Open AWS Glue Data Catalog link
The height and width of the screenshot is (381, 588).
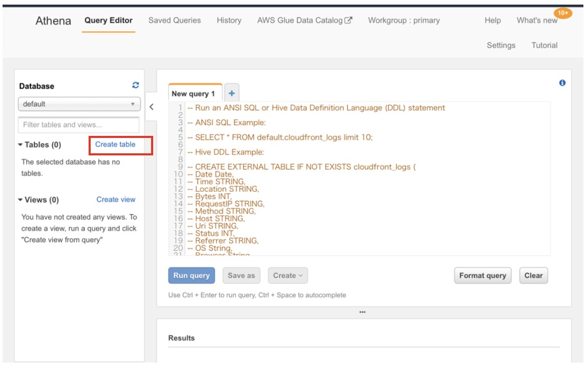coord(304,21)
